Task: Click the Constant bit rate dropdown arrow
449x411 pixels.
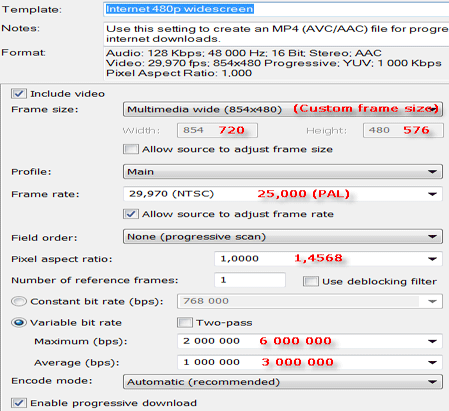Action: [432, 301]
